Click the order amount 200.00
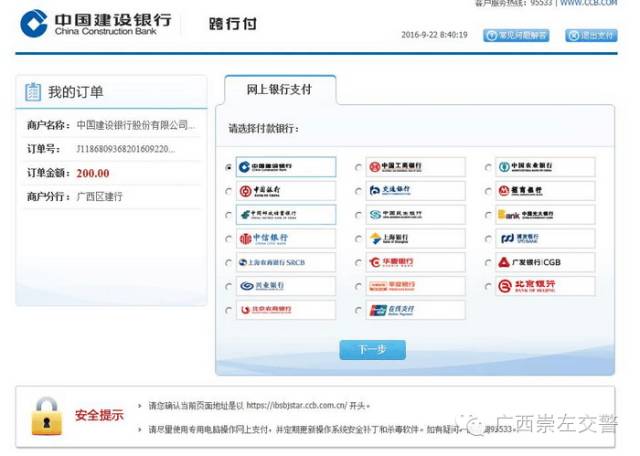Viewport: 640px width, 456px height. [93, 173]
